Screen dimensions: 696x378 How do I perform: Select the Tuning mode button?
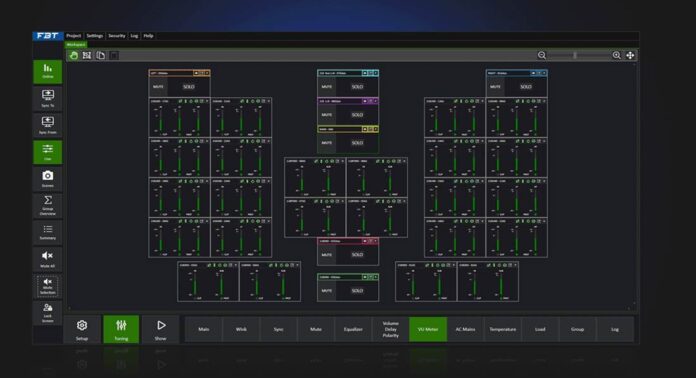(121, 329)
